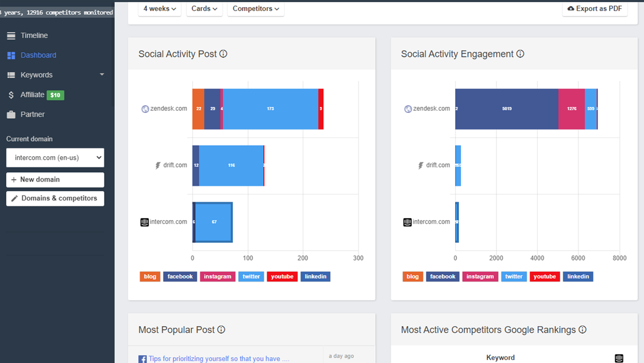The image size is (644, 363).
Task: Click info icon beside Most Popular Post
Action: pos(221,330)
